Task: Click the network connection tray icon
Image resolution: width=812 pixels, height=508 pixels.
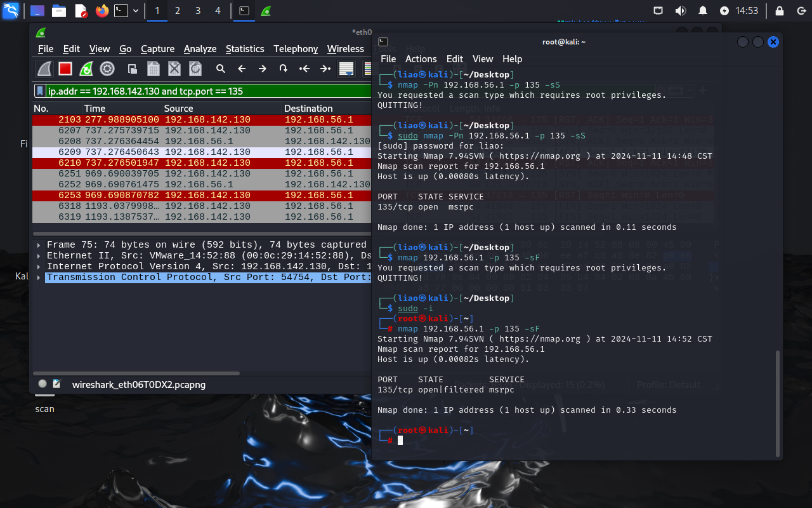Action: coord(658,11)
